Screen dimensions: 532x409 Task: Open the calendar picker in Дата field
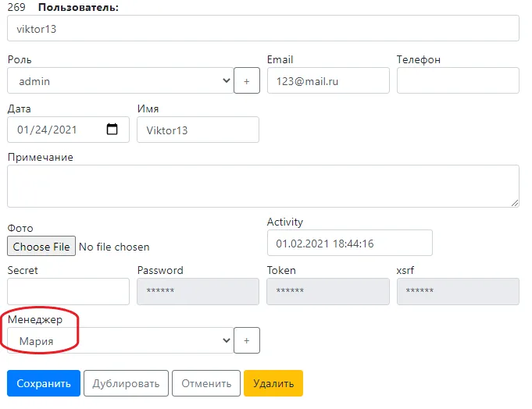click(x=112, y=129)
